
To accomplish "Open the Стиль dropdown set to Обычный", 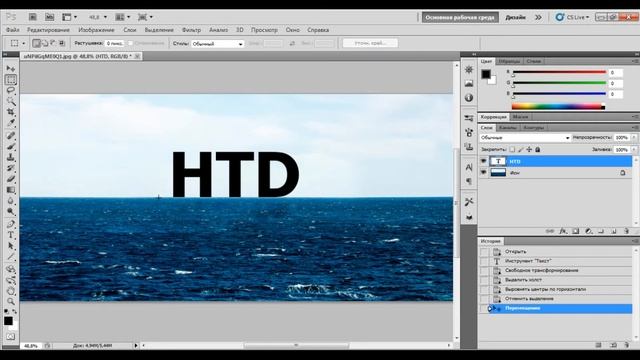I will 218,44.
